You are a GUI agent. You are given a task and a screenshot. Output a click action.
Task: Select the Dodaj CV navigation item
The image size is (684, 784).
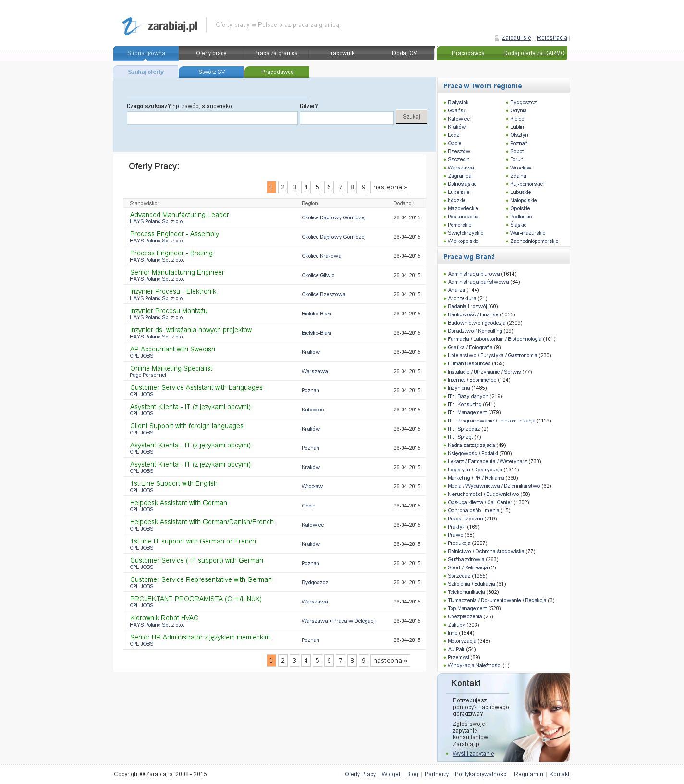(x=404, y=53)
